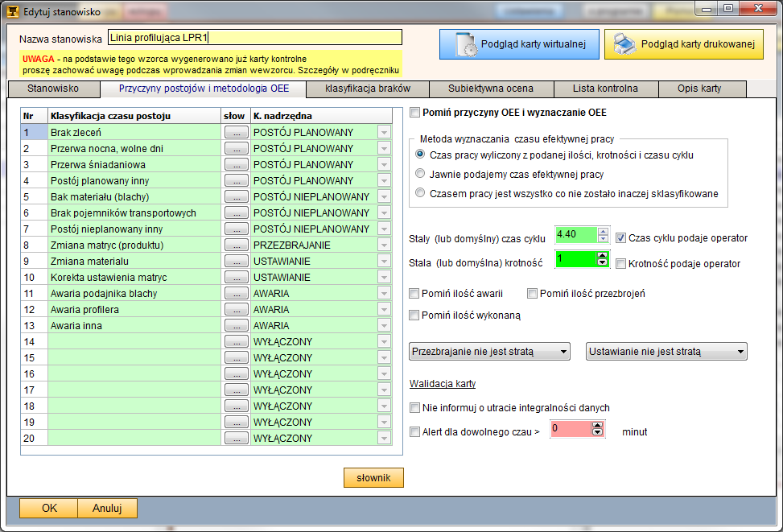The height and width of the screenshot is (532, 783).
Task: Select Przyczyny postojów i metodologia OEE tab
Action: click(x=204, y=89)
